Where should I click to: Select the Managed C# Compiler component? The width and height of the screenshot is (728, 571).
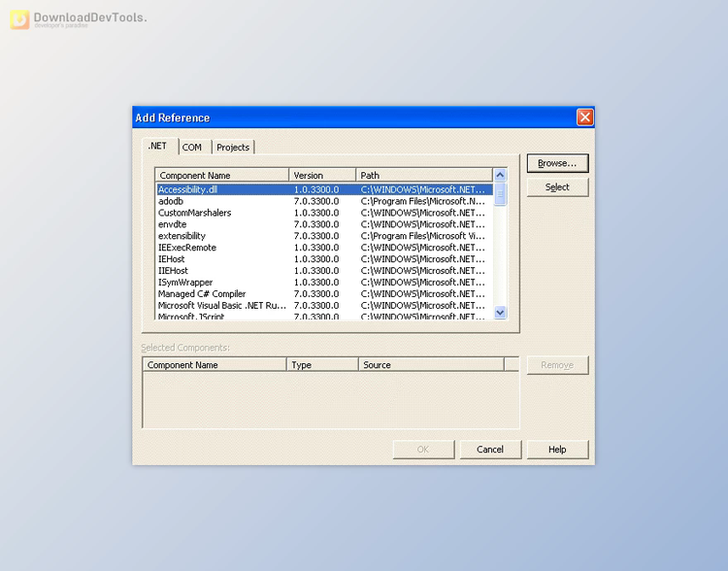click(324, 294)
